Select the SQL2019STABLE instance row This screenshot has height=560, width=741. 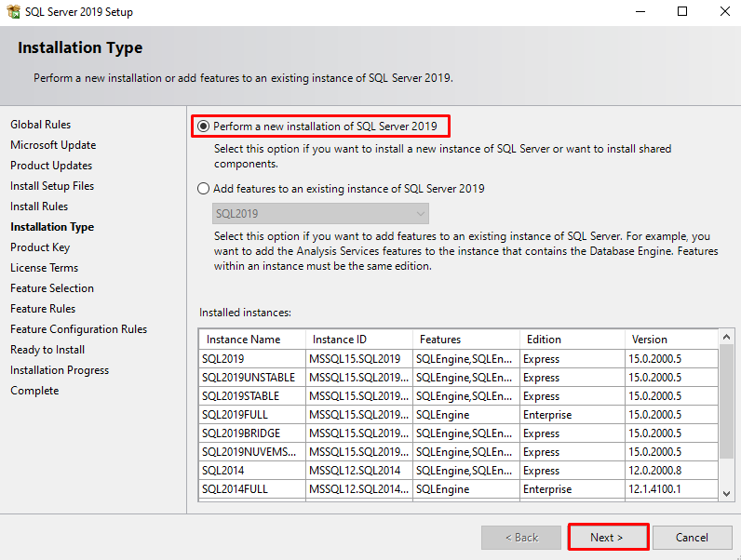point(458,396)
